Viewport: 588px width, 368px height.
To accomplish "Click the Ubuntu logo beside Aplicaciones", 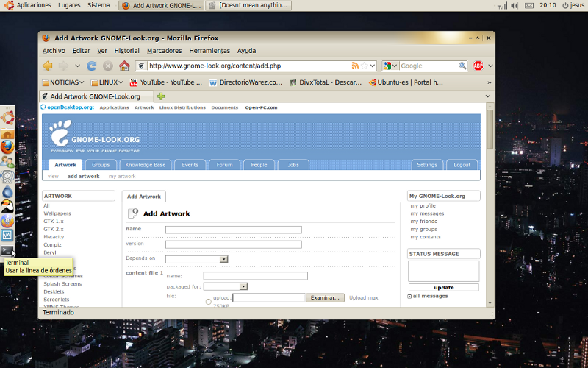I will click(8, 5).
